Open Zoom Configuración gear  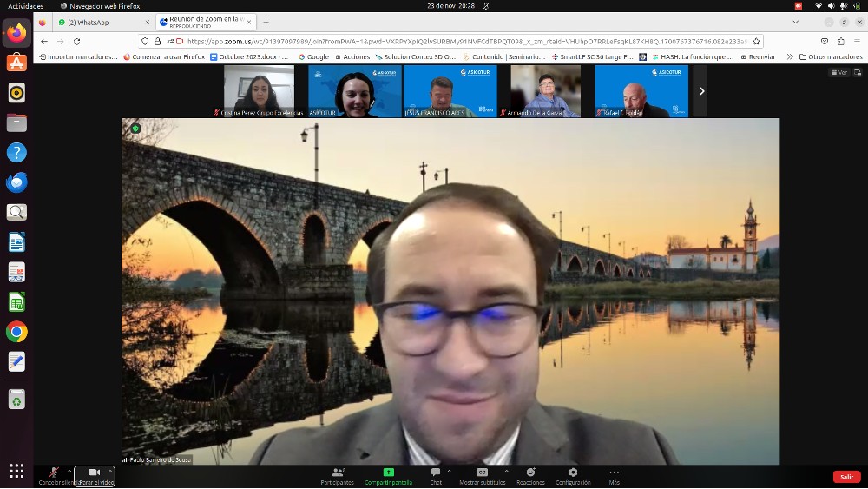pyautogui.click(x=573, y=473)
